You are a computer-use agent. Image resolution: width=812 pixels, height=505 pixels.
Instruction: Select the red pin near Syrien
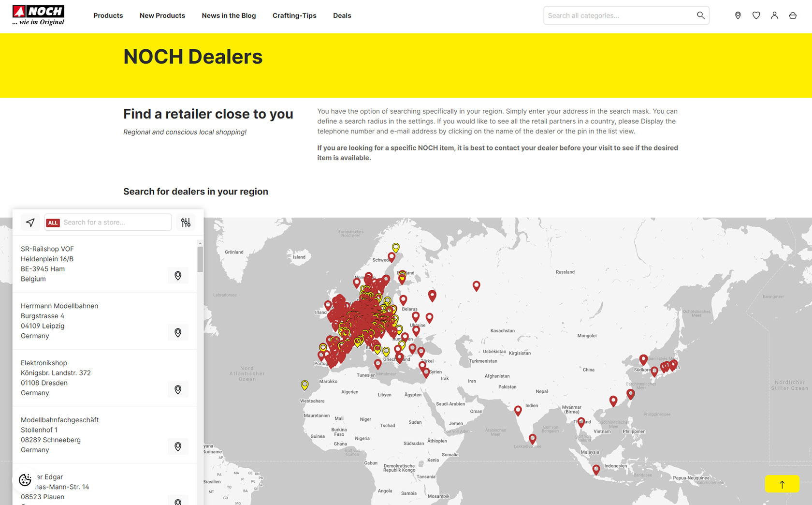click(426, 372)
